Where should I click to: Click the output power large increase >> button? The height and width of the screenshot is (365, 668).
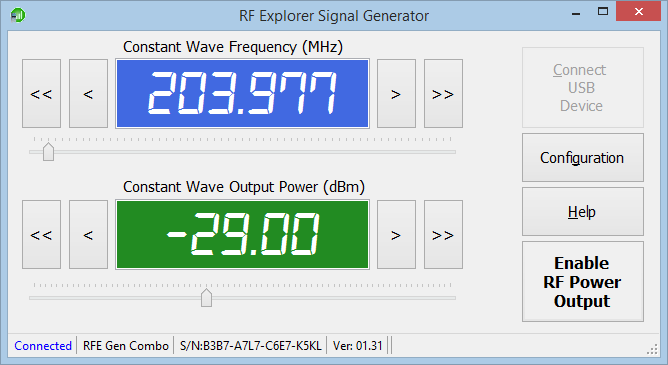pyautogui.click(x=443, y=235)
